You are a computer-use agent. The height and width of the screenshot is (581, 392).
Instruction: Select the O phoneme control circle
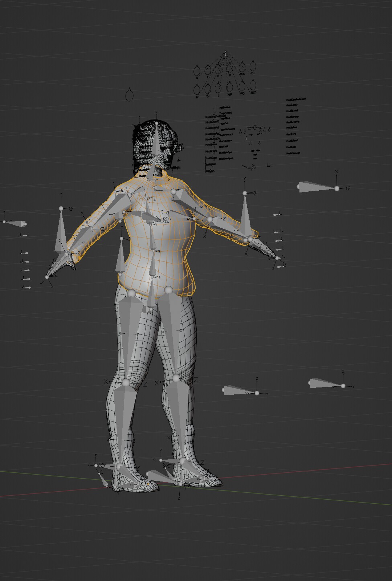[x=218, y=69]
